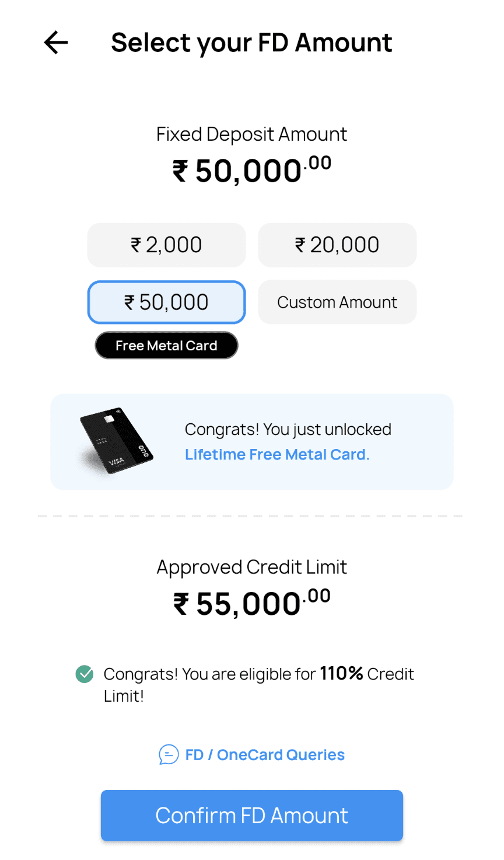Image resolution: width=504 pixels, height=860 pixels.
Task: Tap the dashed divider line
Action: (251, 516)
